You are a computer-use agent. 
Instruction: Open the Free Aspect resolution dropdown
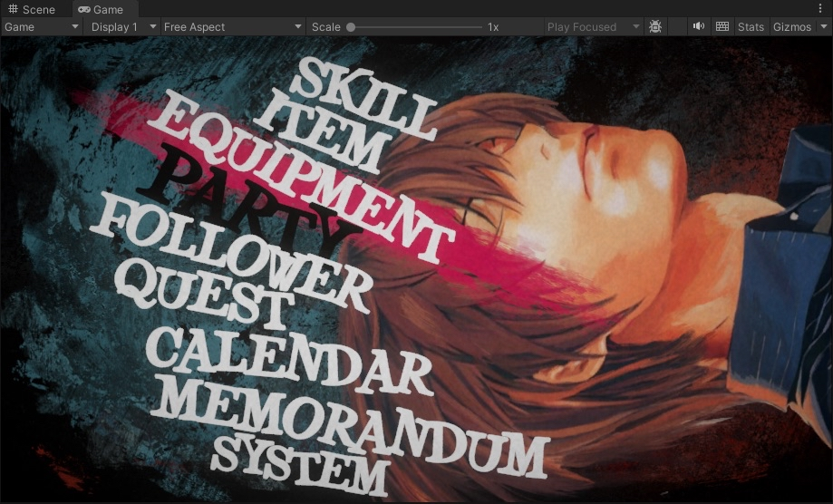click(x=232, y=27)
